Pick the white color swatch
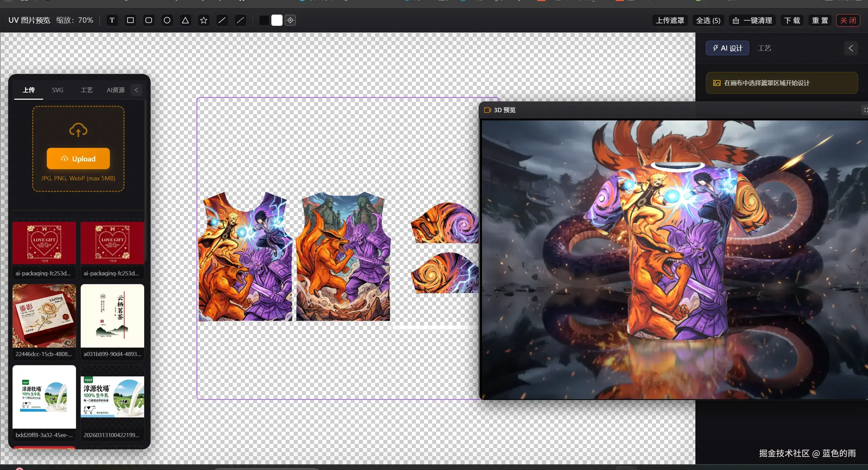868x470 pixels. click(277, 20)
